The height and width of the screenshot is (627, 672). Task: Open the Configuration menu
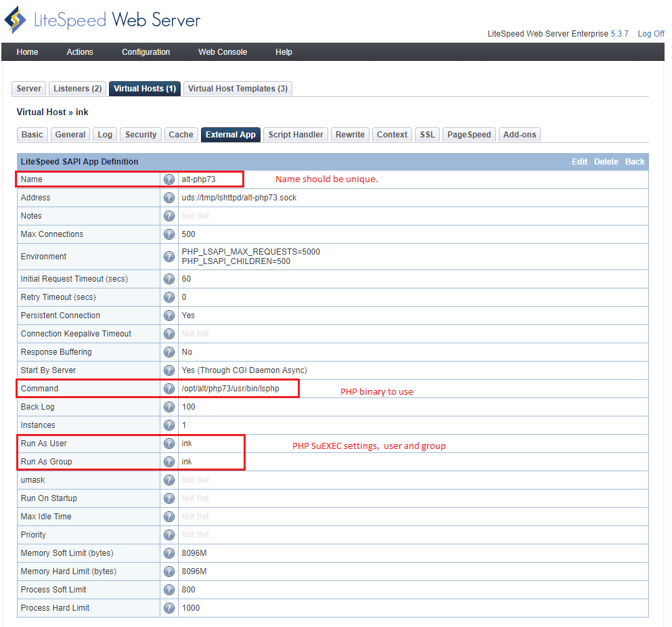tap(145, 52)
